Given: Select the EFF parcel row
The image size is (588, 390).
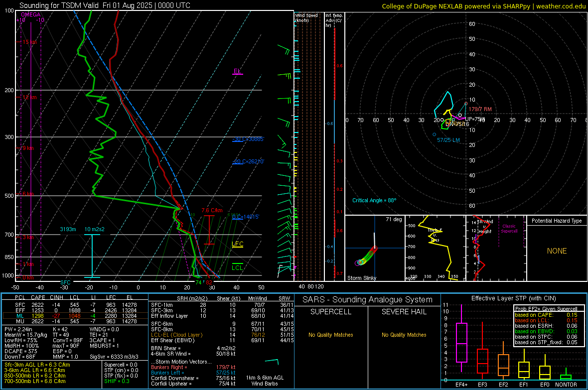Looking at the screenshot, I should [75, 310].
